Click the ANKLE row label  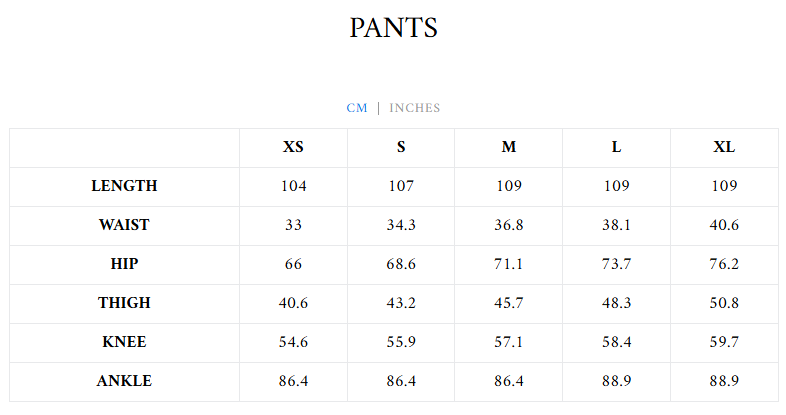[124, 381]
